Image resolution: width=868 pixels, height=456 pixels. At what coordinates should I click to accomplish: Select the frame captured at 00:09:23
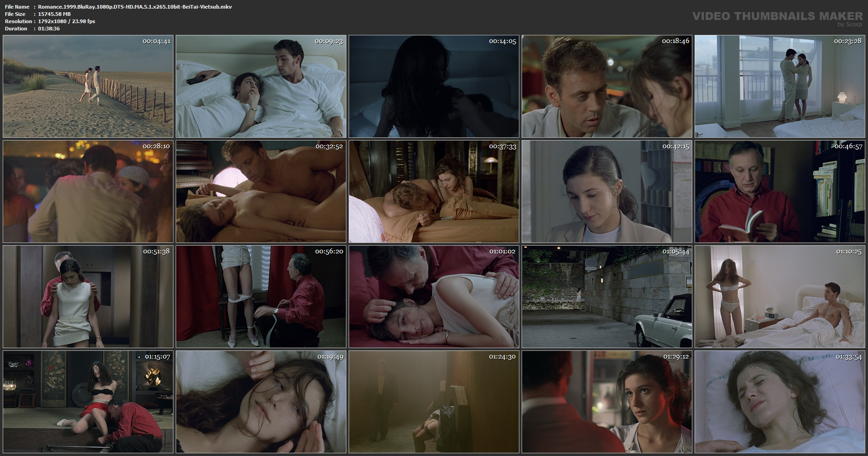261,86
